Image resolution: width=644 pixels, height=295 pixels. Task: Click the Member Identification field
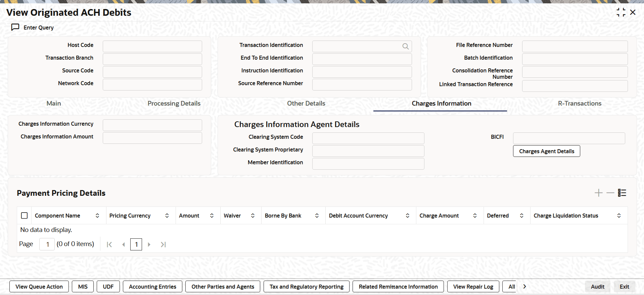coord(368,164)
